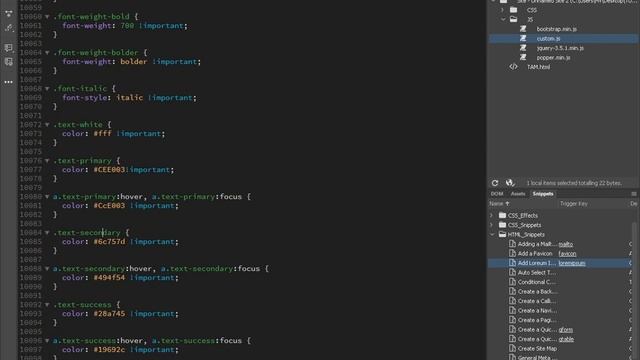
Task: Select the Adding a Mailt... snippet
Action: pyautogui.click(x=536, y=244)
